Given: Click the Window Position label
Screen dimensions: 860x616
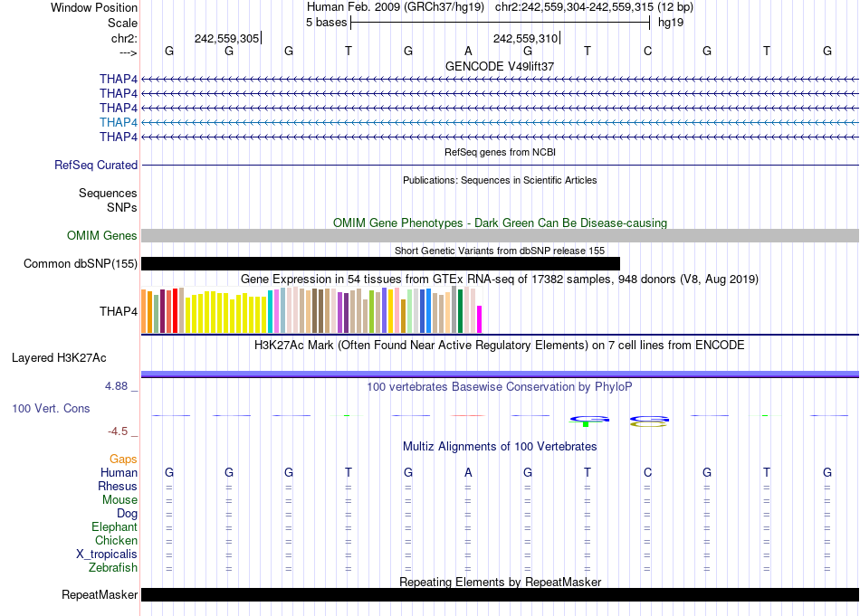Looking at the screenshot, I should pos(94,7).
